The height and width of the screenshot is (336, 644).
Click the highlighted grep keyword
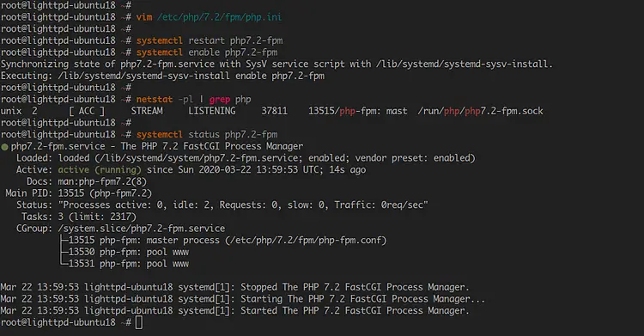(219, 100)
